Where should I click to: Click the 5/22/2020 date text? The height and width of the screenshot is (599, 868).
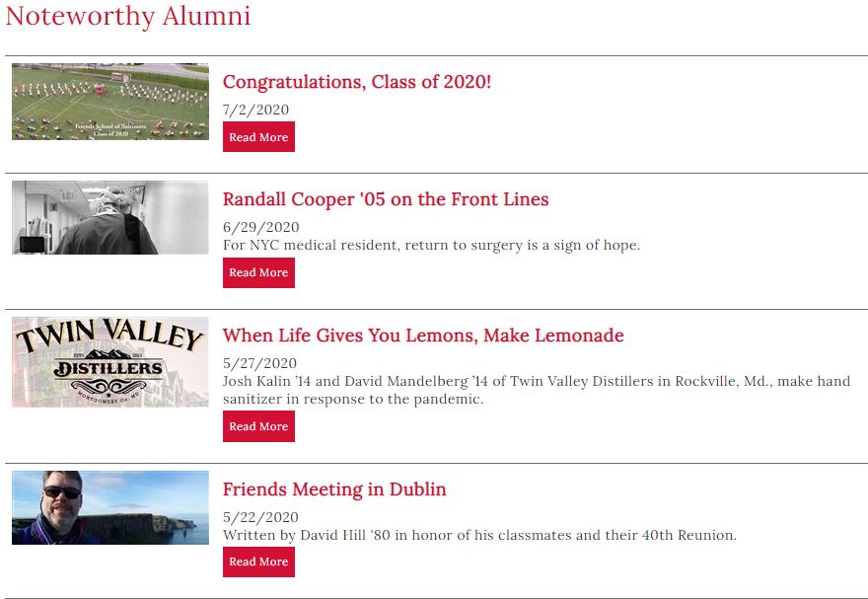point(260,517)
